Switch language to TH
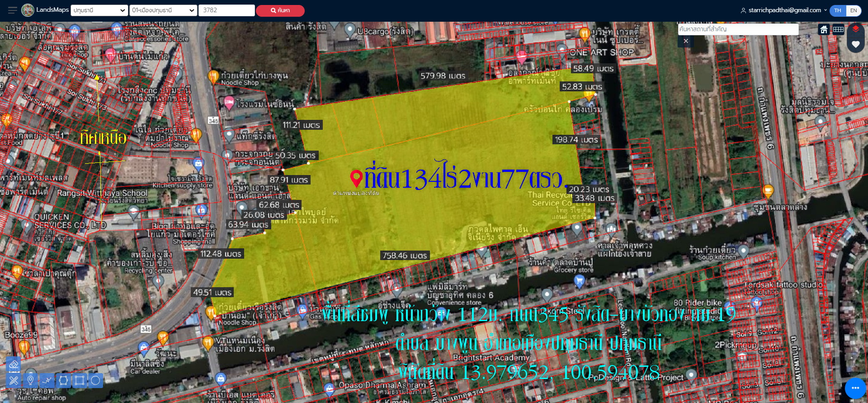This screenshot has width=868, height=403. click(x=838, y=10)
